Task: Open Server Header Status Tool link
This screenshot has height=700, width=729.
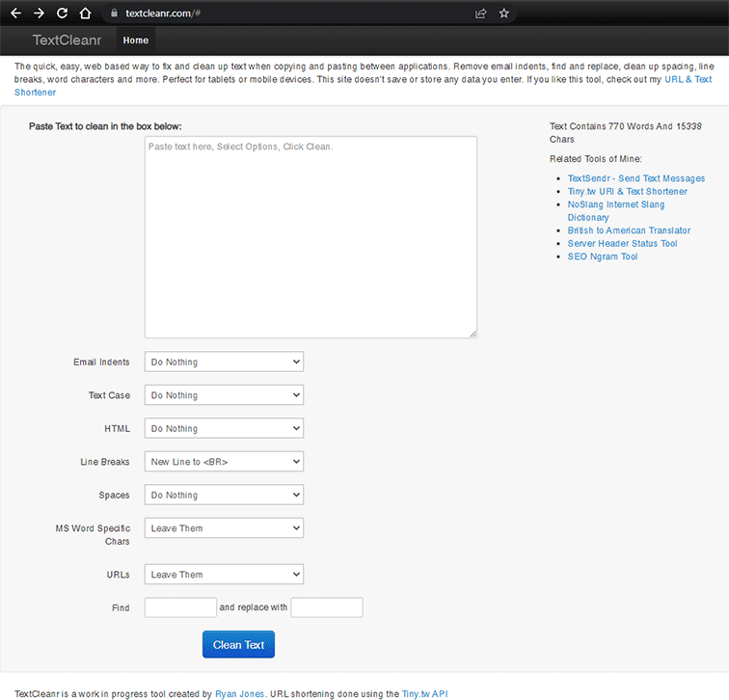Action: 623,244
